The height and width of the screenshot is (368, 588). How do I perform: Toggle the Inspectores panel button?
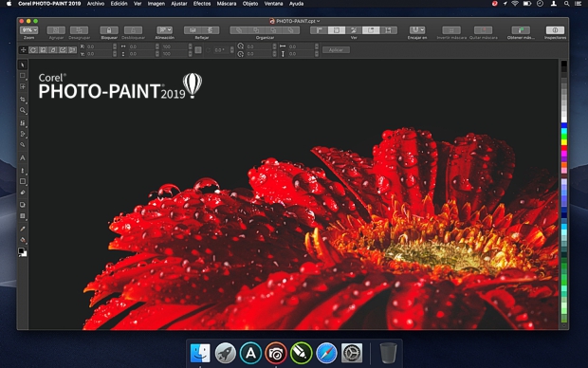click(x=555, y=30)
